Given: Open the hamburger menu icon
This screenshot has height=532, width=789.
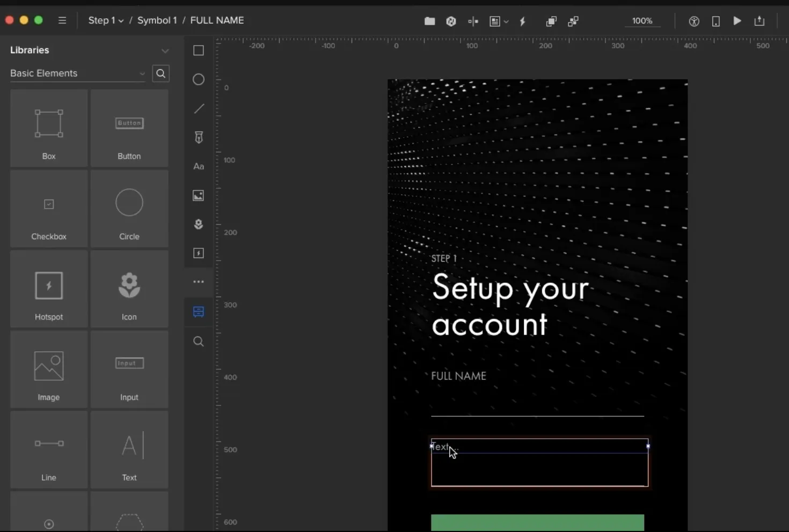Looking at the screenshot, I should tap(62, 20).
